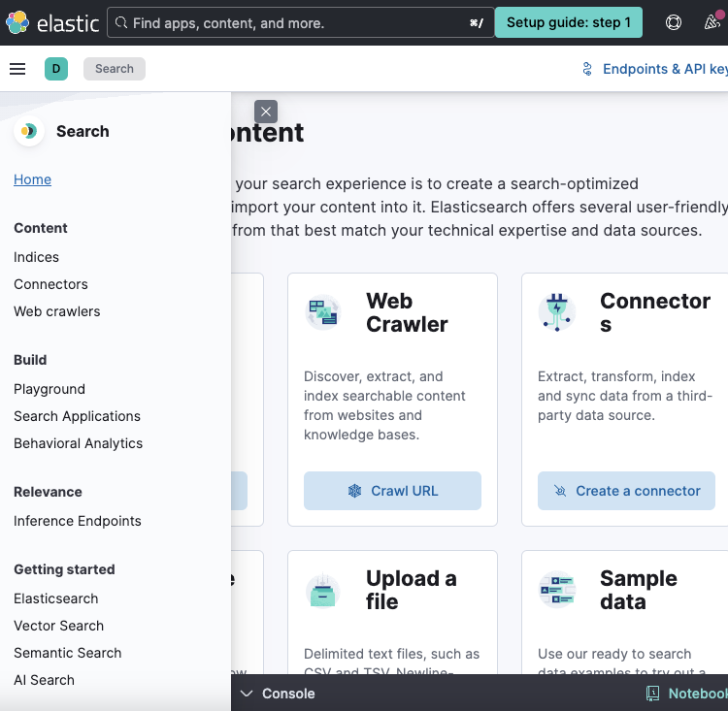Expand the Console bar chevron
The width and height of the screenshot is (728, 711).
(247, 694)
